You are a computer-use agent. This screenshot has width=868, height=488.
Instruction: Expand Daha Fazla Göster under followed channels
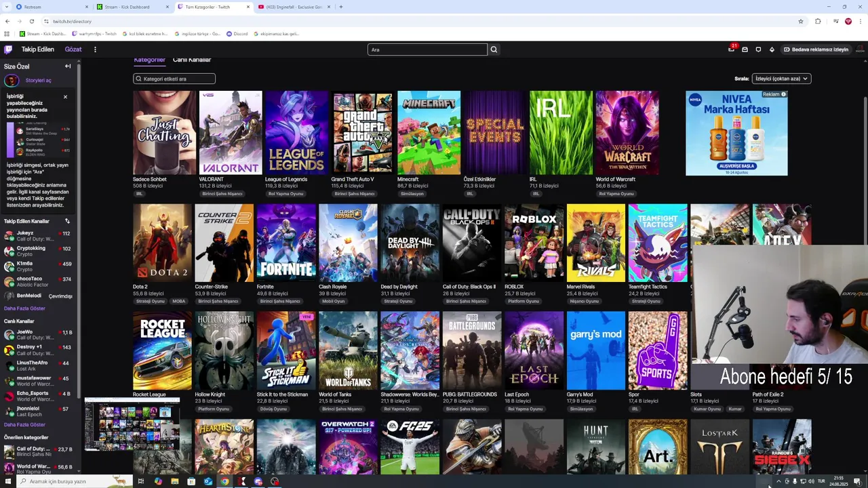point(24,308)
